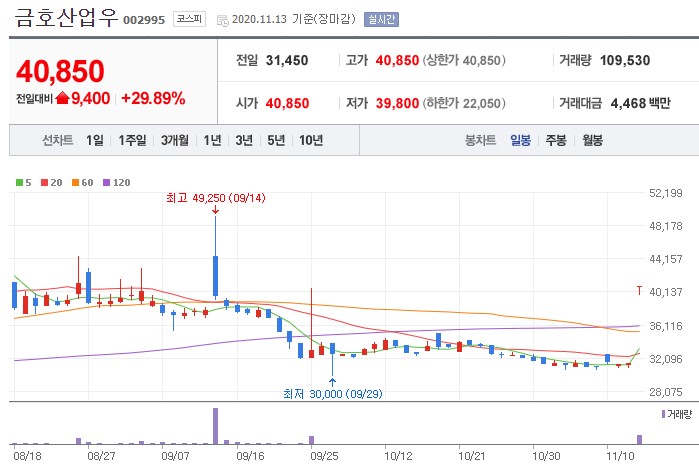Switch to 주봉 weekly candles
This screenshot has height=467, width=699.
click(x=556, y=140)
